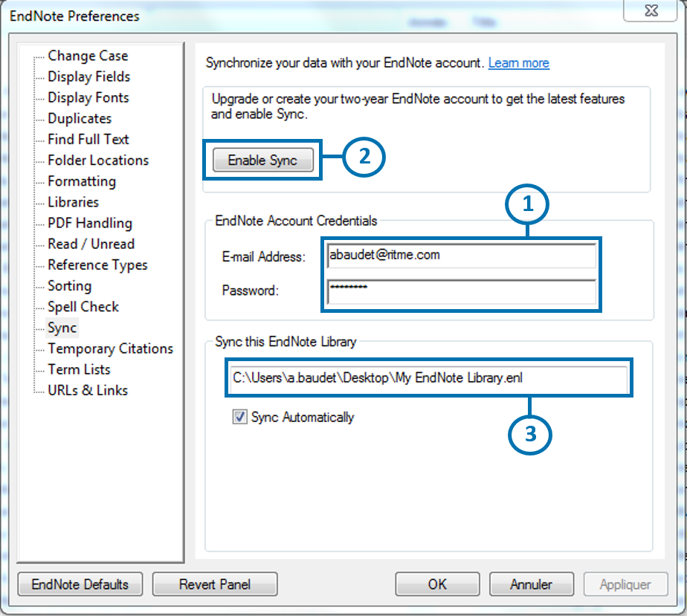This screenshot has height=616, width=687.
Task: Select Display Fields in the preferences list
Action: (89, 77)
